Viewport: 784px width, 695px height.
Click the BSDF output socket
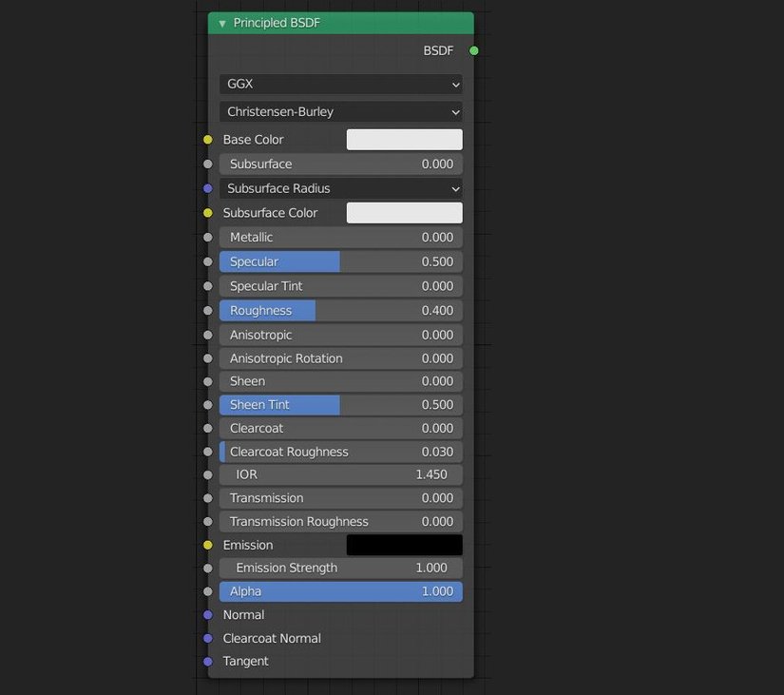pyautogui.click(x=473, y=50)
